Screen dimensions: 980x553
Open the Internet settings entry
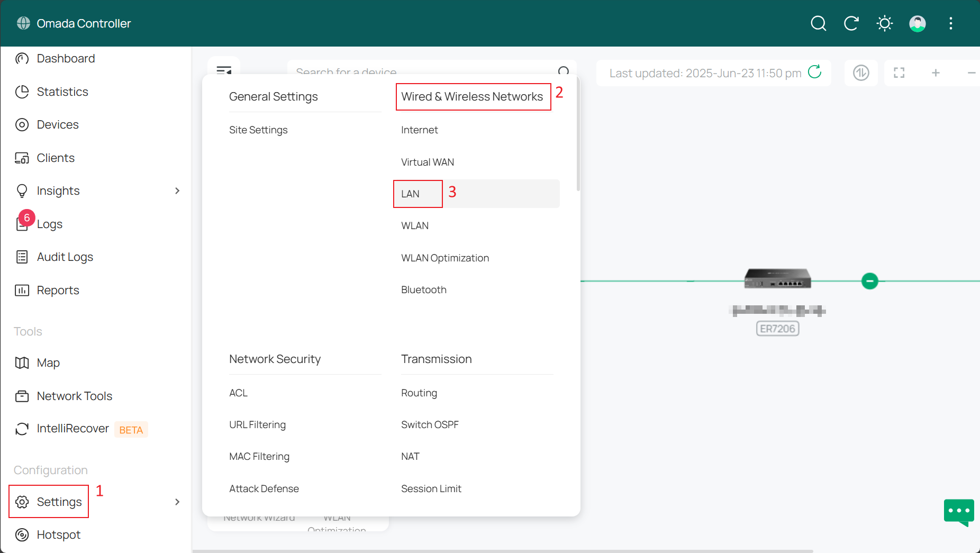click(419, 130)
